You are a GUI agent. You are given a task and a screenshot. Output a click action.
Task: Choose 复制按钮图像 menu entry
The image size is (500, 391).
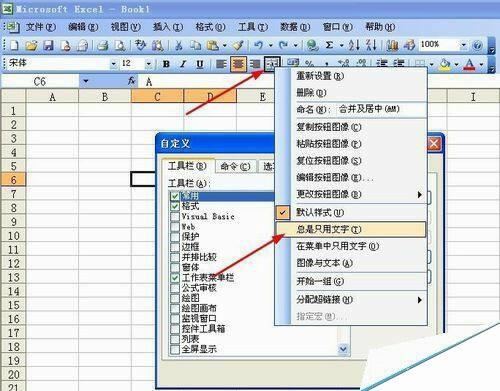[351, 127]
